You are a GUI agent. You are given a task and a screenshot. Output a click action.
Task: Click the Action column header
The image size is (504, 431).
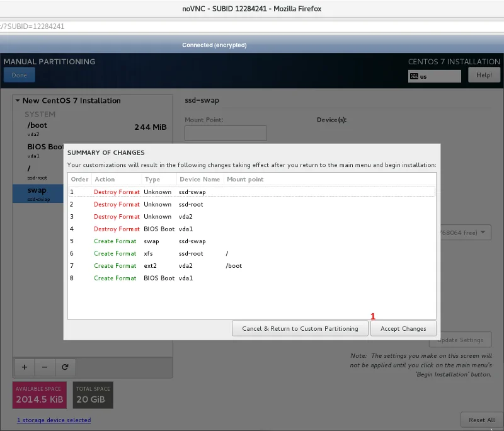(105, 180)
